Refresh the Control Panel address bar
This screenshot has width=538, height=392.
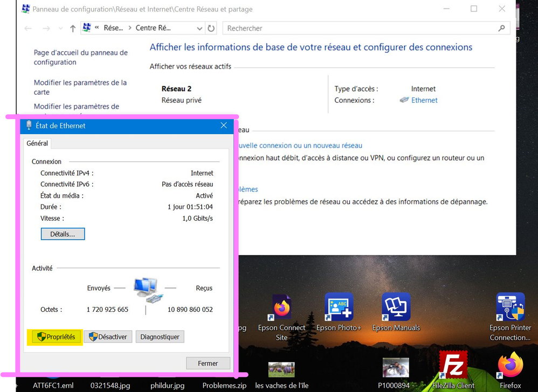(211, 29)
